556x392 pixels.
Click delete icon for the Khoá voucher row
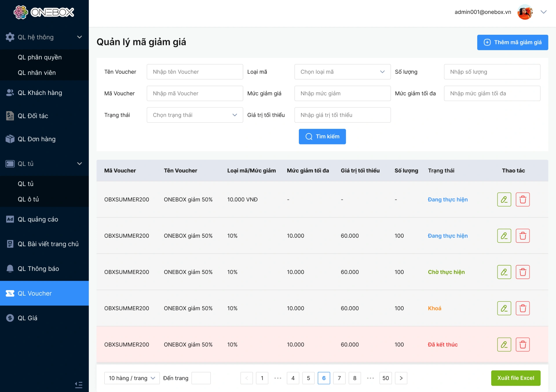tap(522, 308)
